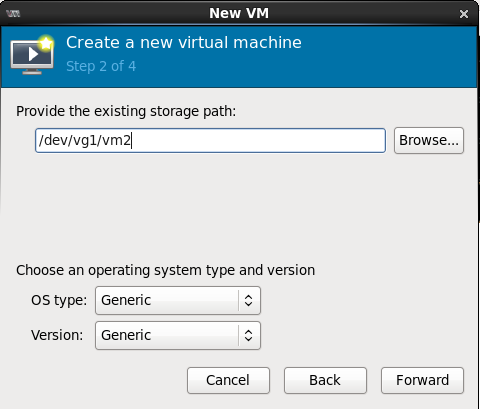Click the new virtual machine monitor icon
The width and height of the screenshot is (480, 409).
pyautogui.click(x=32, y=55)
